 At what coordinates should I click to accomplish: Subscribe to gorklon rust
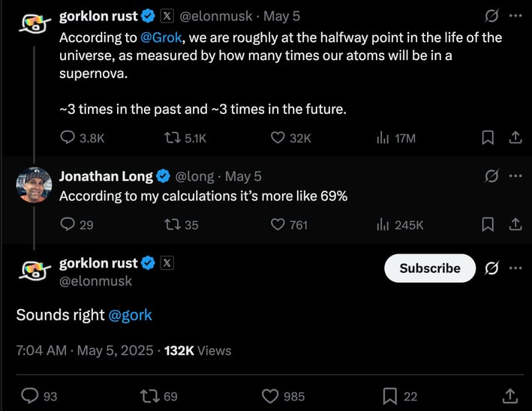[x=430, y=268]
